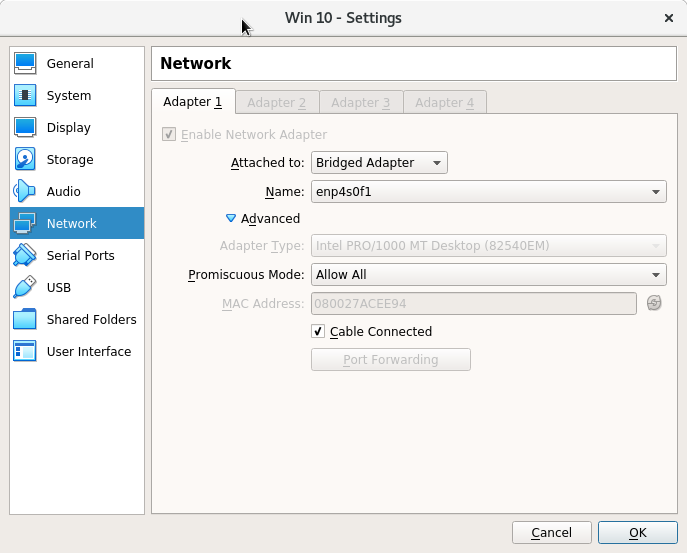This screenshot has height=553, width=687.
Task: Go to the System label
Action: tap(69, 96)
